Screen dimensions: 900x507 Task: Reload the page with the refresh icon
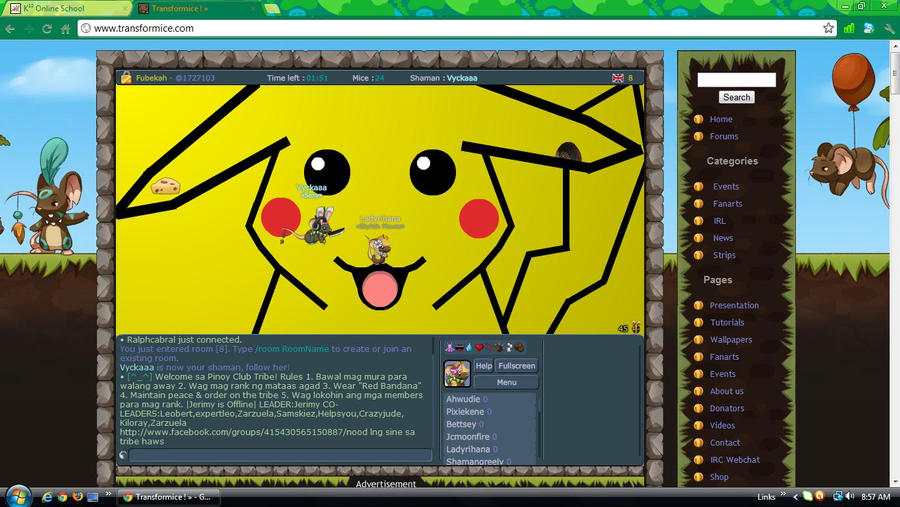coord(47,28)
